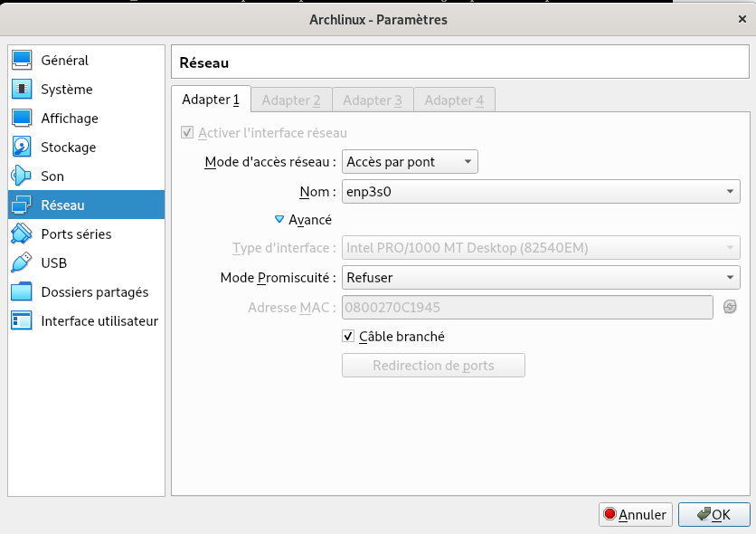This screenshot has width=756, height=534.
Task: Click the Affichage display icon
Action: pos(22,119)
